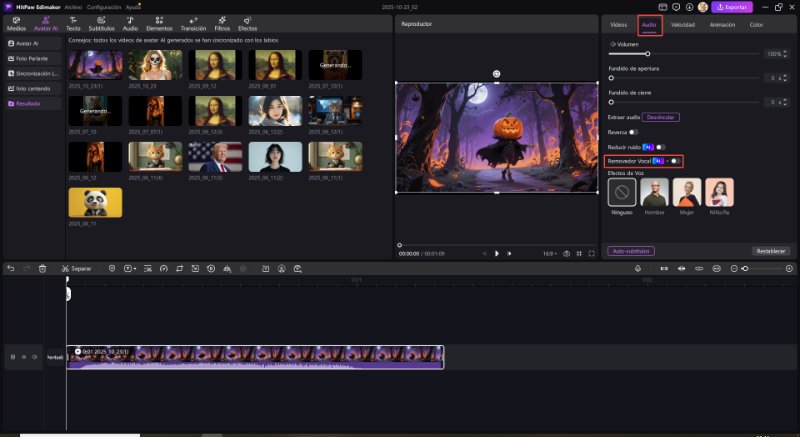
Task: Click the Volumen slider handle
Action: (648, 53)
